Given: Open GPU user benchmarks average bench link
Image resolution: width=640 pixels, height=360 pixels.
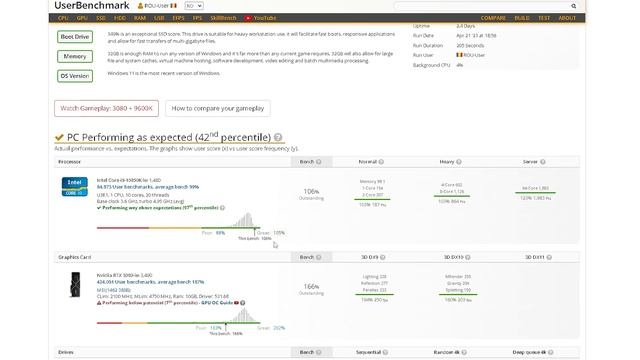Looking at the screenshot, I should tap(150, 282).
